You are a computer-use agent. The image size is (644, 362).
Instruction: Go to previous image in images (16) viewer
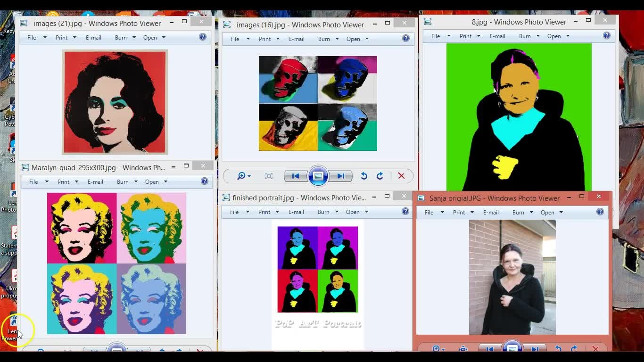pos(296,176)
